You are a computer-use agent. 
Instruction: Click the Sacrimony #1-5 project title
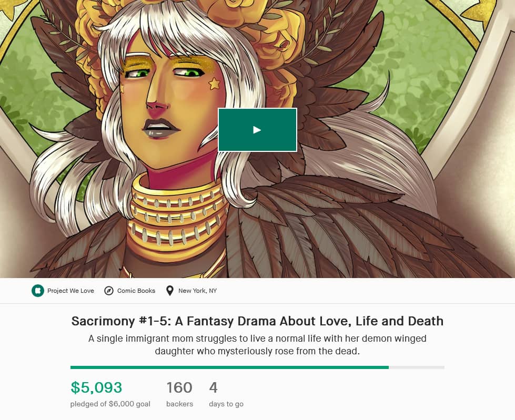[257, 321]
